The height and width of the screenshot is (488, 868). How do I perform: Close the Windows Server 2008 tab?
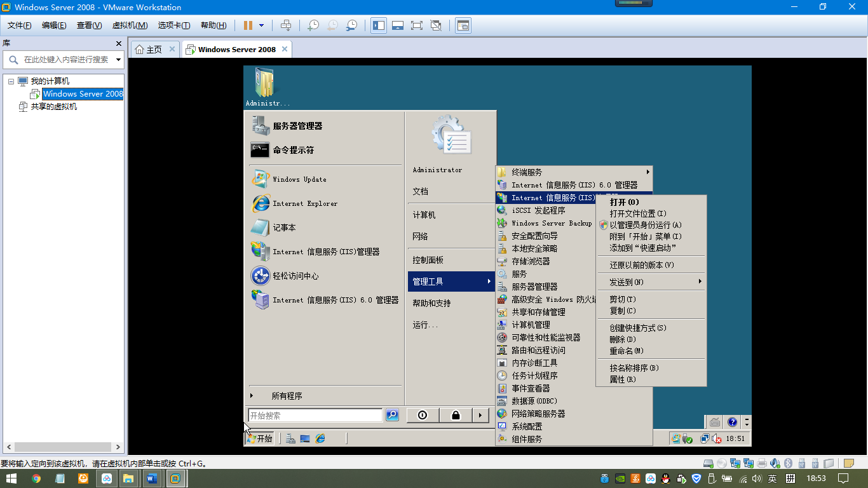pyautogui.click(x=285, y=49)
